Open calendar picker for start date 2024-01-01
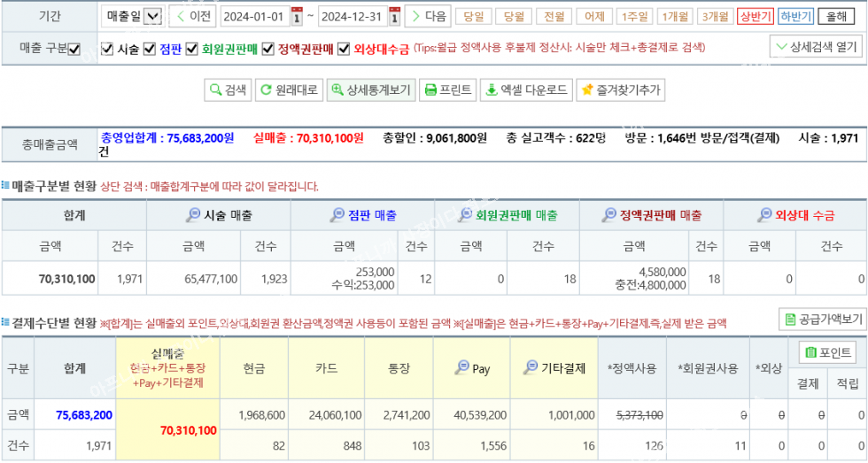The width and height of the screenshot is (868, 463). pyautogui.click(x=297, y=17)
